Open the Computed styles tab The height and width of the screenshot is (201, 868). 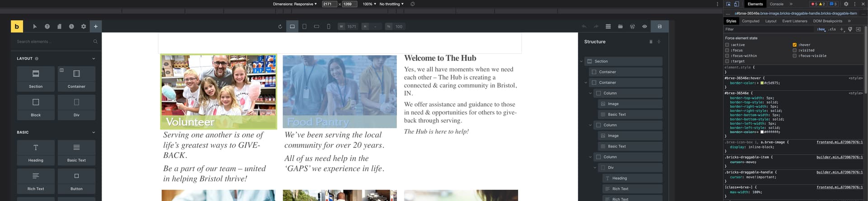750,21
